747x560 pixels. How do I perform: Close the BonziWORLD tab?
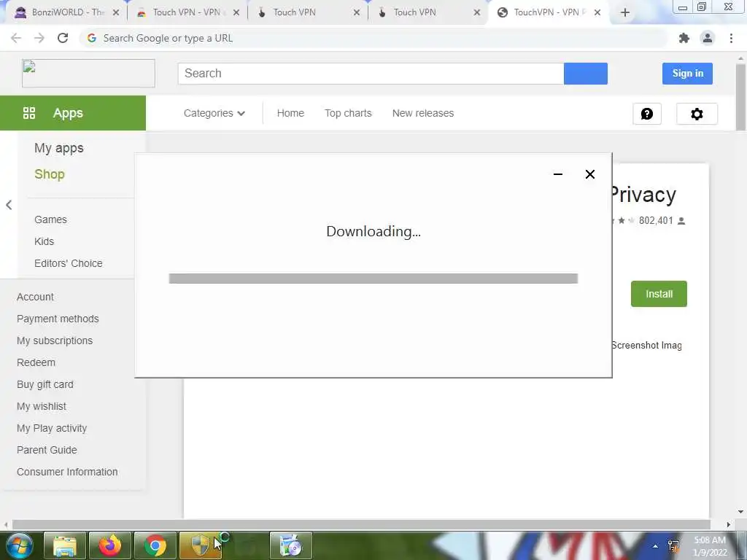pos(116,13)
